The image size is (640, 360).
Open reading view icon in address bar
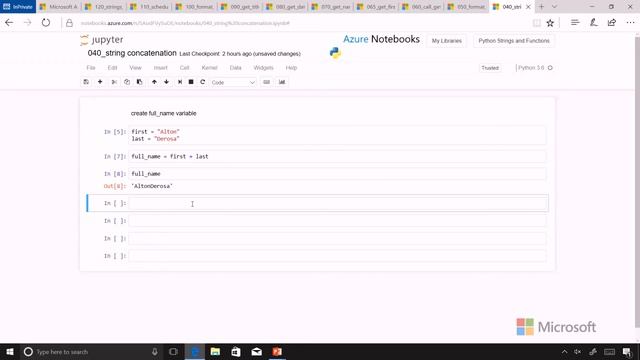pos(536,23)
